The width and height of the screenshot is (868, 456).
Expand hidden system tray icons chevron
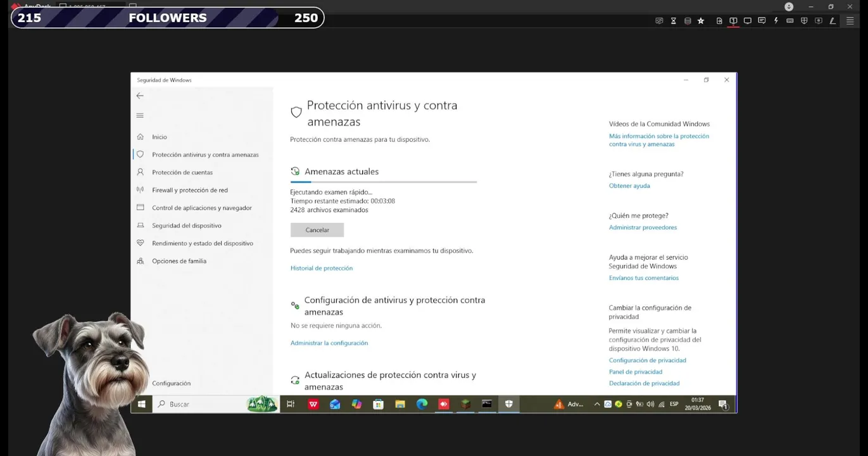point(596,404)
